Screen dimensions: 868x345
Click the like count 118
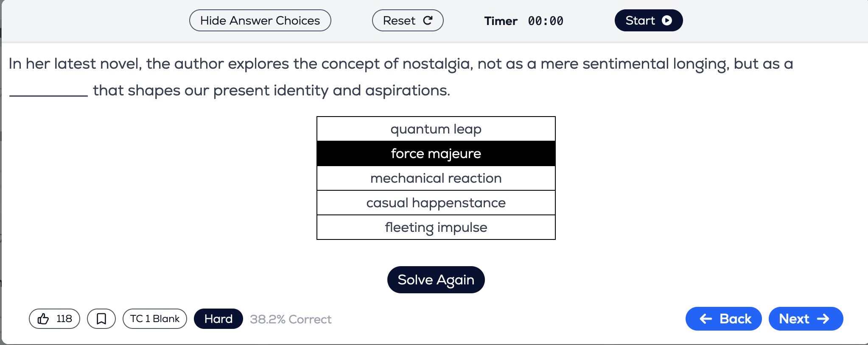coord(64,319)
